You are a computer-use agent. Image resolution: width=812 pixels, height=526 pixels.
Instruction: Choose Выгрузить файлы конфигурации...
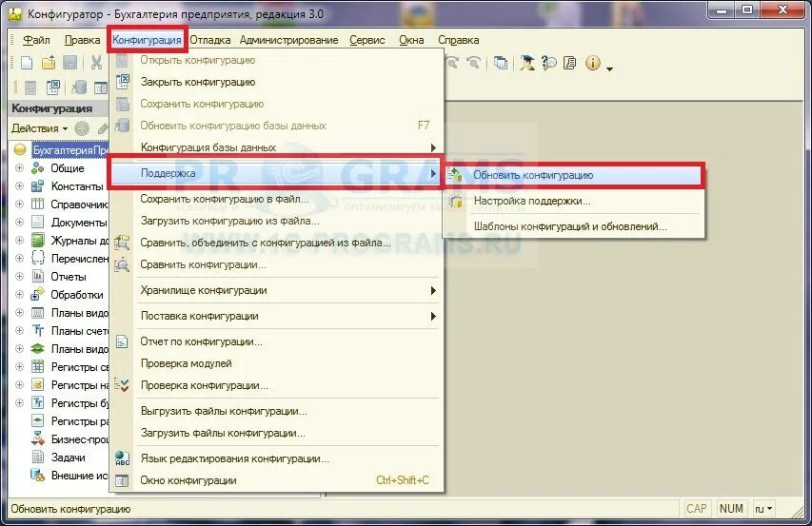point(277,411)
